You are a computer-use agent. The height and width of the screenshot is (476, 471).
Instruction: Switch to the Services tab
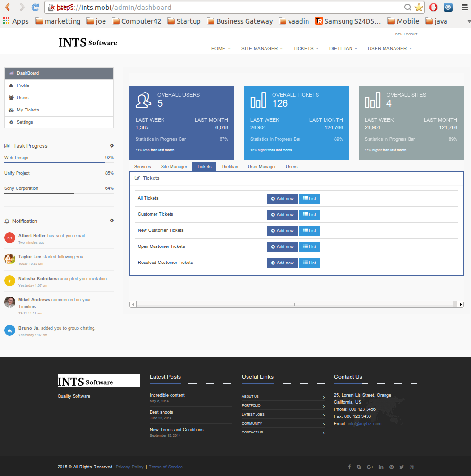[x=143, y=167]
